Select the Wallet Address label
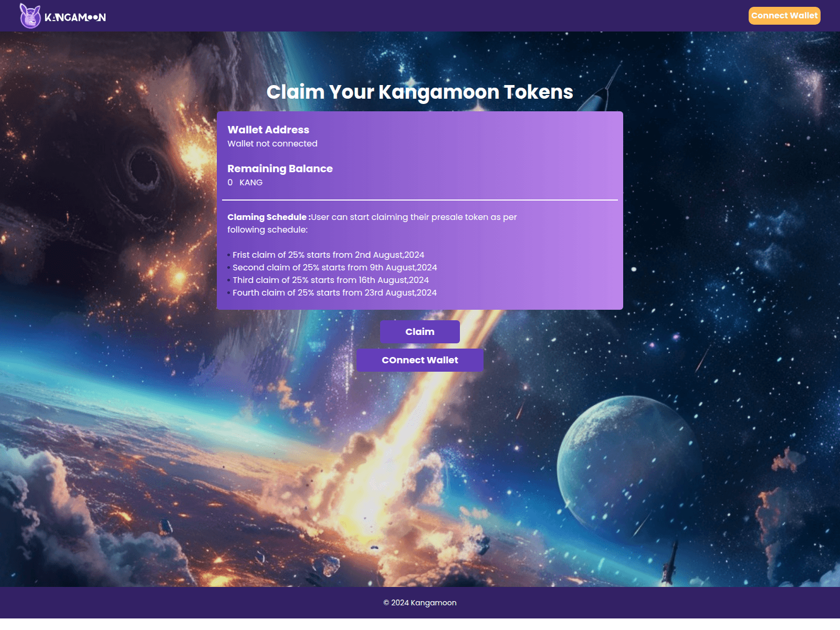The height and width of the screenshot is (630, 840). (x=268, y=130)
